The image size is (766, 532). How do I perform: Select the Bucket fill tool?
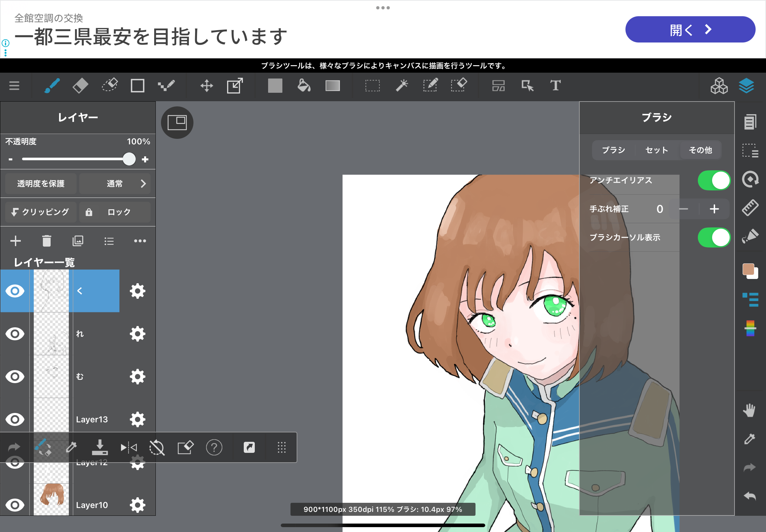[x=303, y=86]
